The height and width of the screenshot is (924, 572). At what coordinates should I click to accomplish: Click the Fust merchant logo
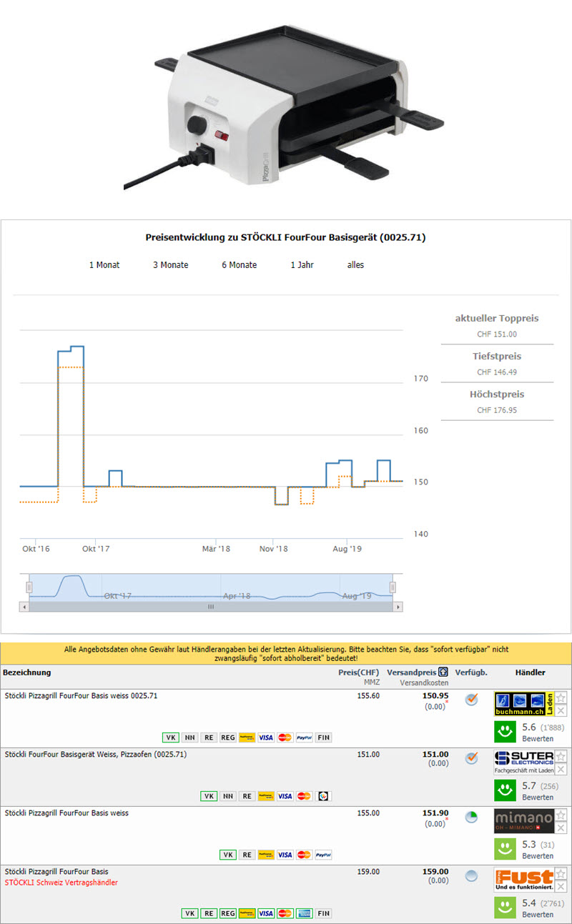pos(523,880)
